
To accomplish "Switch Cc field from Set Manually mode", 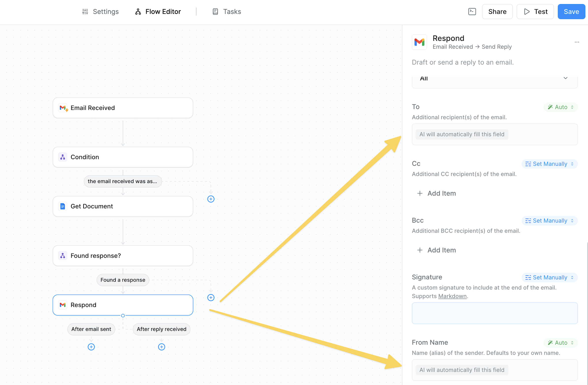I will [x=549, y=164].
